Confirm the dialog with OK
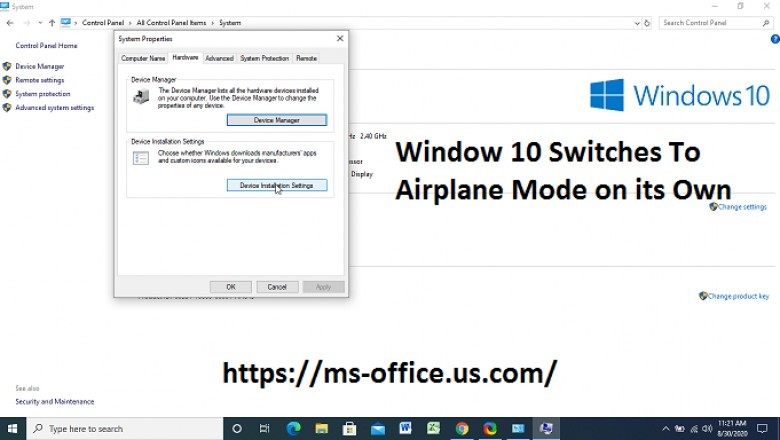This screenshot has height=440, width=780. (231, 287)
